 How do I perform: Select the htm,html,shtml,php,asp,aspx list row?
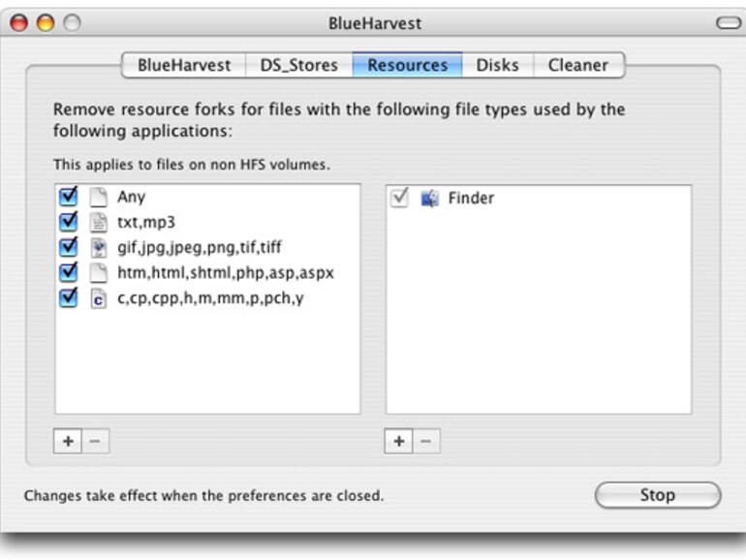point(225,273)
